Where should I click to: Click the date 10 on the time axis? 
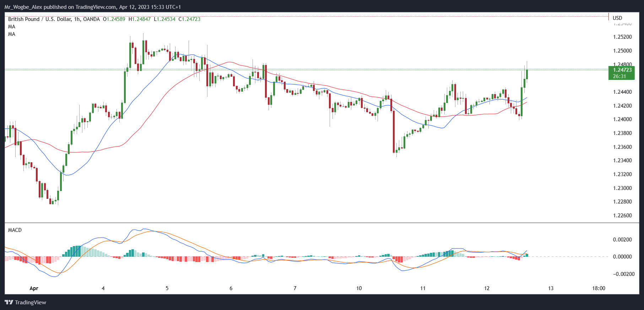coord(359,288)
